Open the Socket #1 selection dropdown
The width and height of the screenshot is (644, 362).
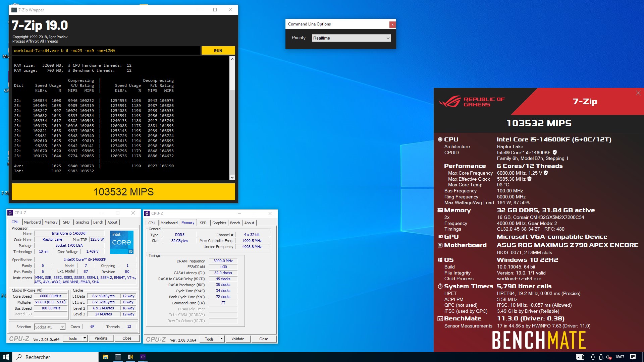[50, 327]
